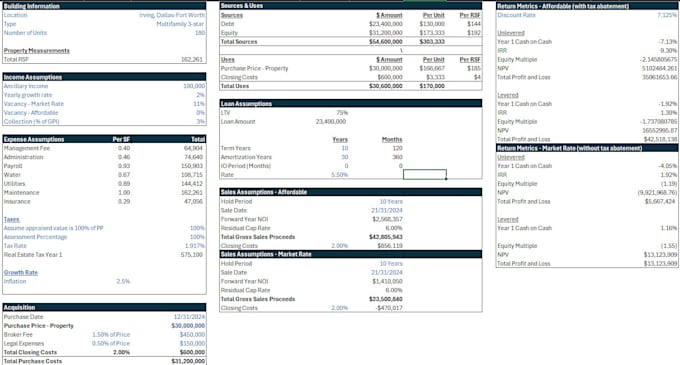Screen dimensions: 680x365
Task: Select the Inflation value 2.5%
Action: click(x=123, y=281)
